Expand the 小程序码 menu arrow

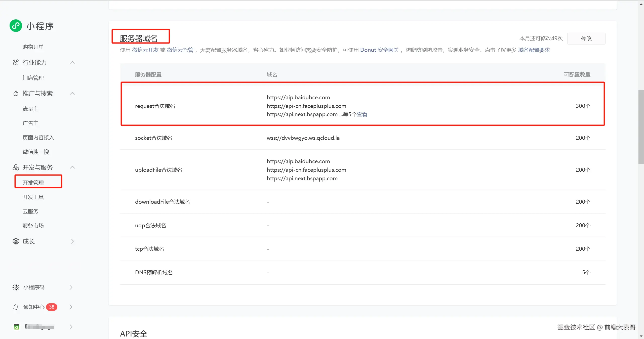[71, 287]
